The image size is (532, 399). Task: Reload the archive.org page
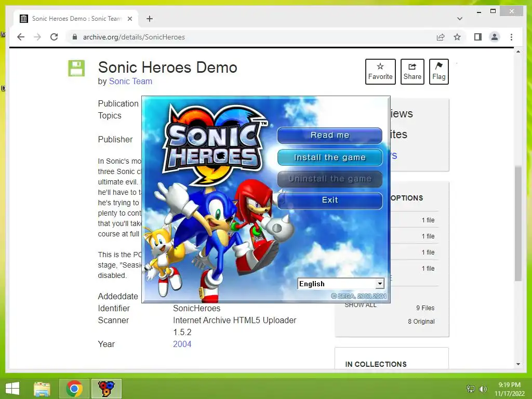(54, 37)
